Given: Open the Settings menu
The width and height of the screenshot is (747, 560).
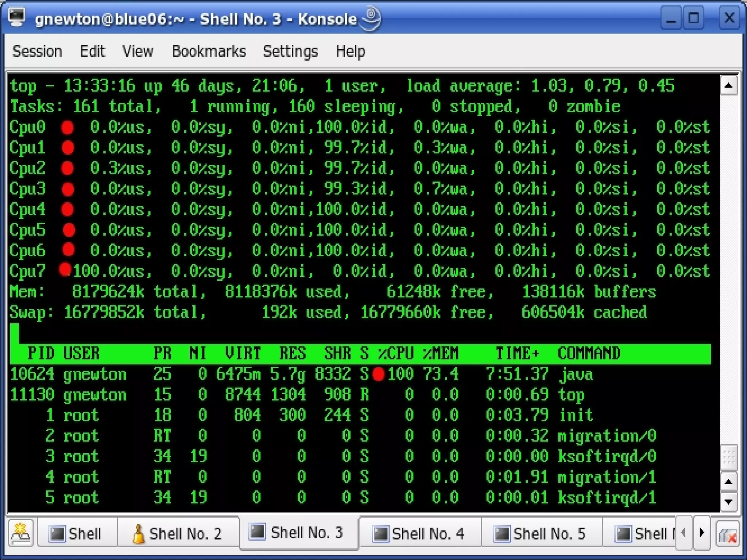Looking at the screenshot, I should point(290,51).
